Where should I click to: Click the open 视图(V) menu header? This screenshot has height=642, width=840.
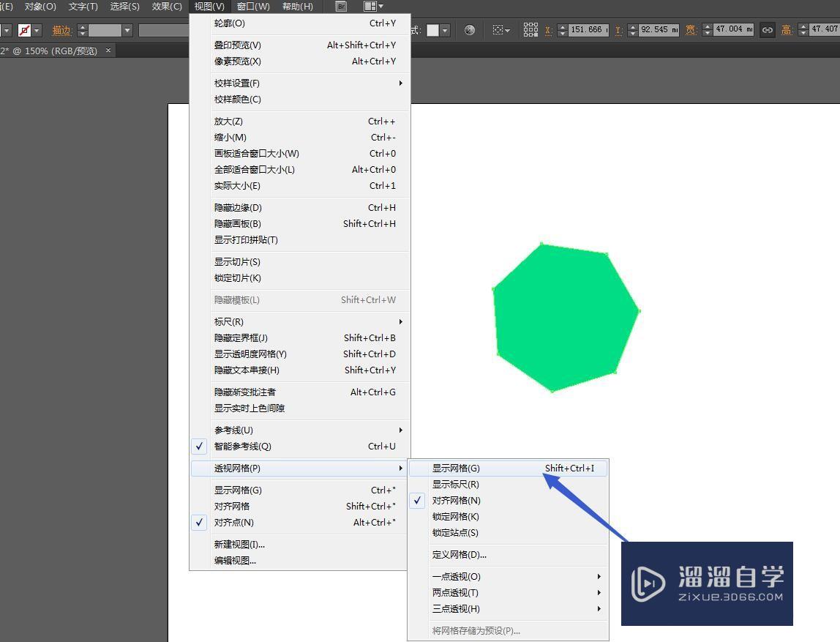point(209,7)
